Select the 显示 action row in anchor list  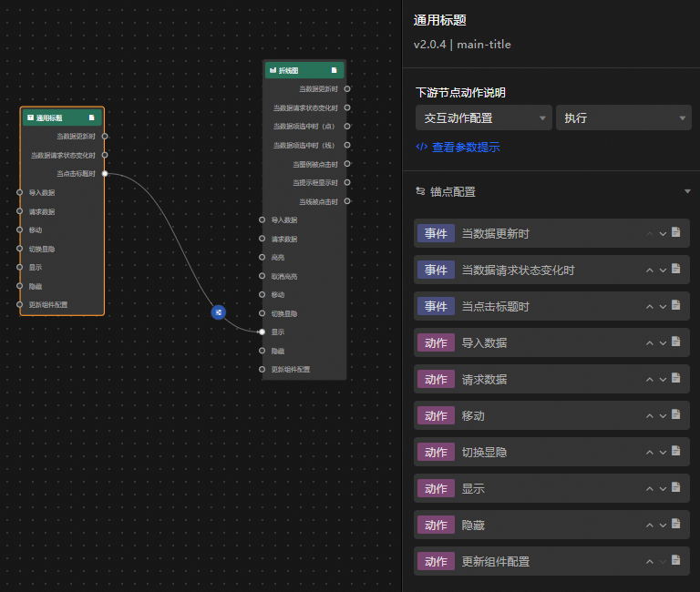coord(551,488)
